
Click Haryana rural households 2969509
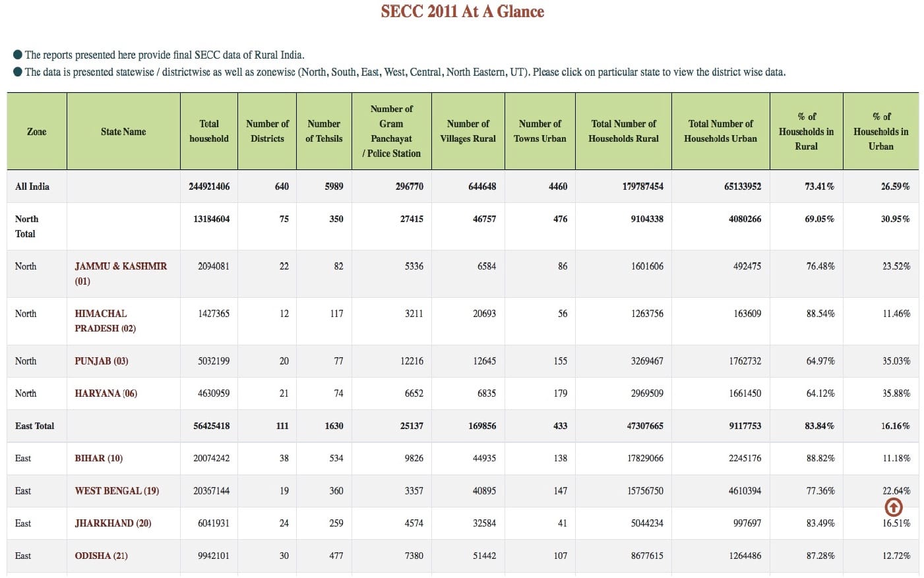pos(647,393)
